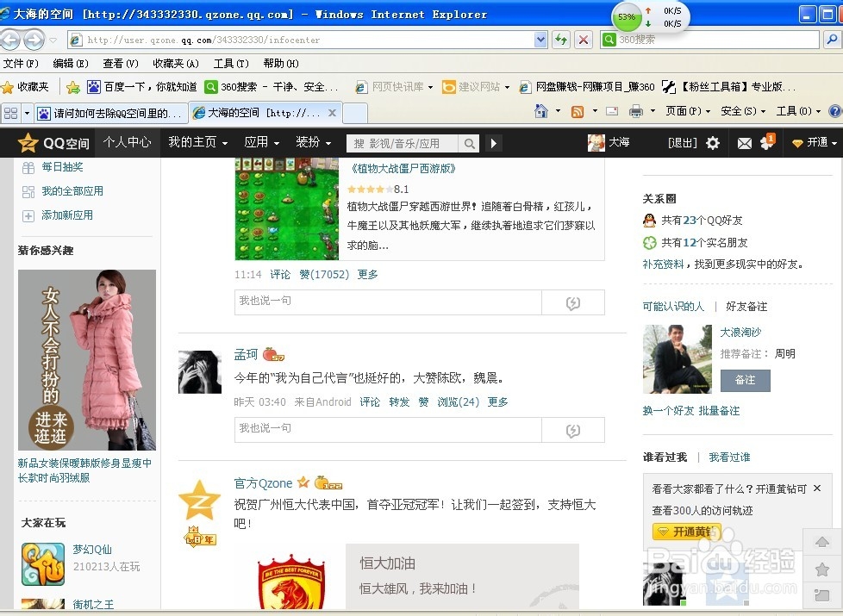Open the 帮助(H) menu

coord(281,64)
